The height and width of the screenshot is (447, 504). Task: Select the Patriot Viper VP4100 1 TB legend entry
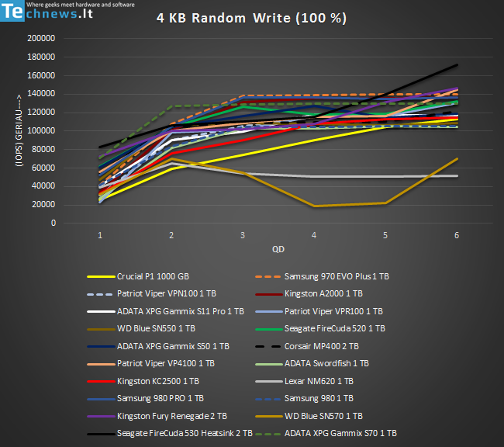(150, 363)
